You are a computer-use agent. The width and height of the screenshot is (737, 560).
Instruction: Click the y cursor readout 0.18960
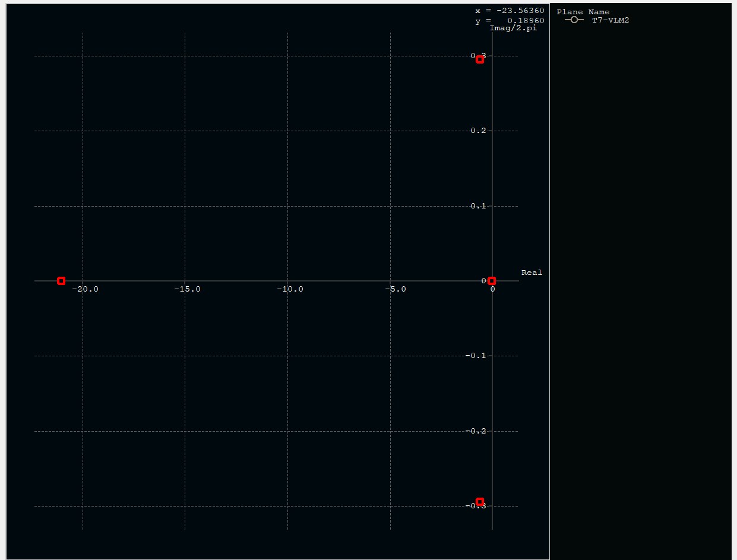point(510,21)
